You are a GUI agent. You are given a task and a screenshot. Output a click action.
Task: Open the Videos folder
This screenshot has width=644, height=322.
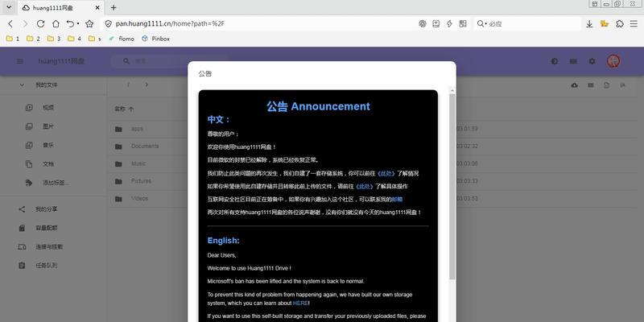(x=139, y=198)
